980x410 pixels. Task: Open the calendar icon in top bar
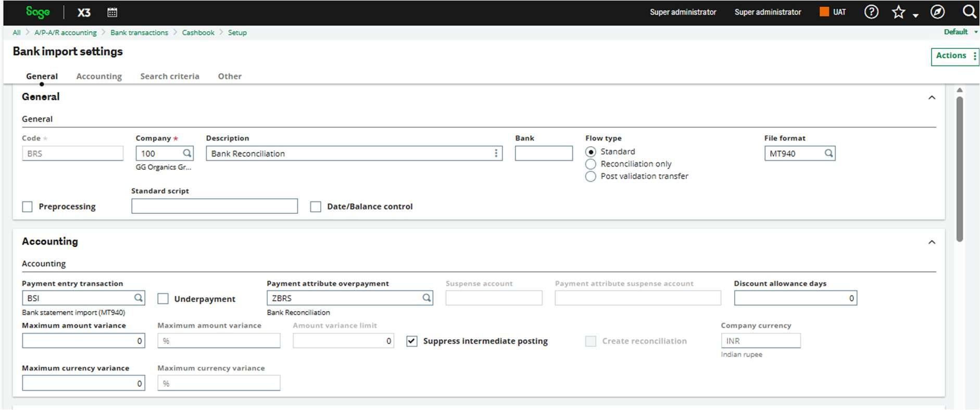(x=112, y=12)
